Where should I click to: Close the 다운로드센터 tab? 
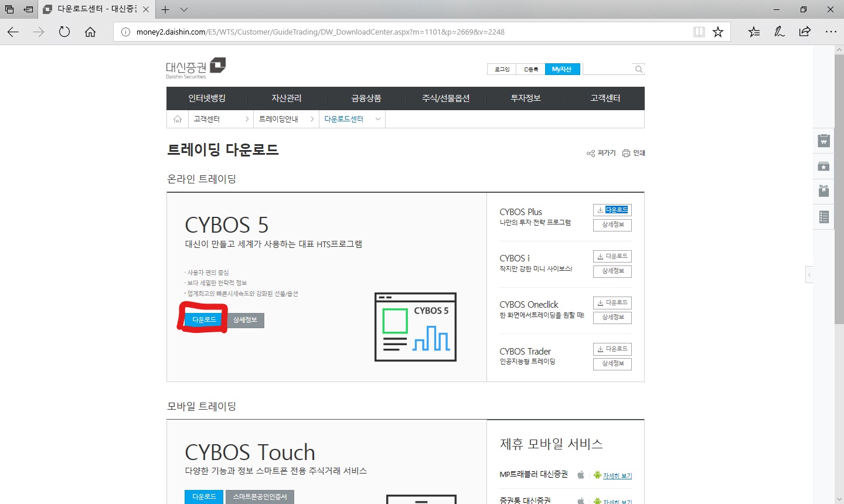(x=146, y=9)
